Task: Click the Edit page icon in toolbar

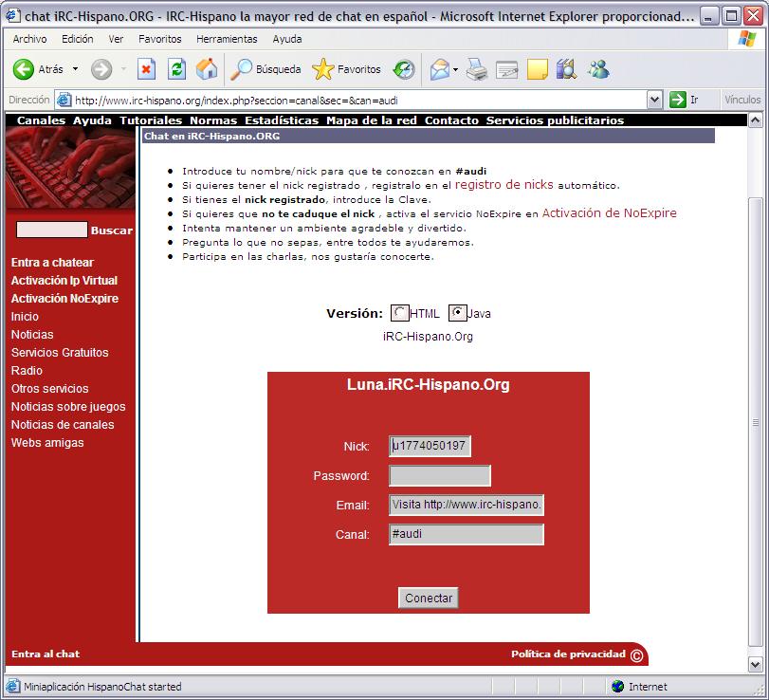Action: tap(507, 69)
